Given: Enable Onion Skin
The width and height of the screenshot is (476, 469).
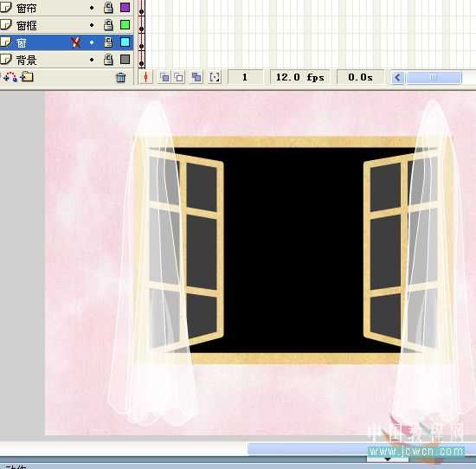Looking at the screenshot, I should tap(164, 77).
